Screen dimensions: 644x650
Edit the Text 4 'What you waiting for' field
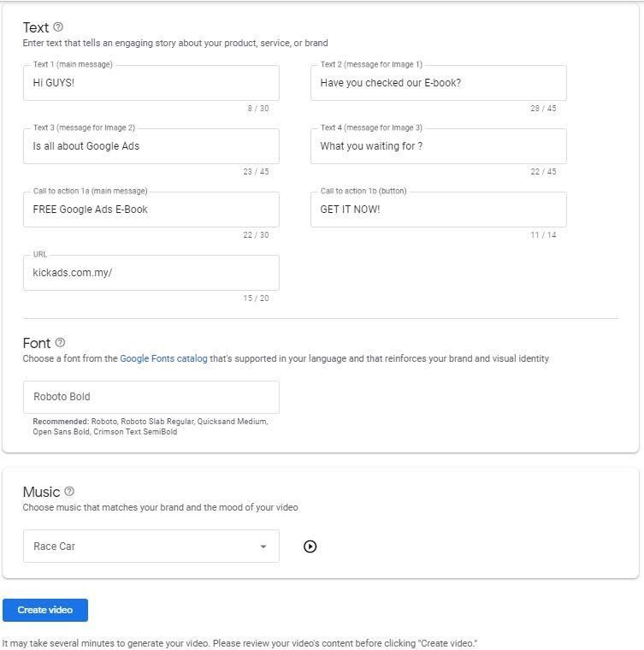439,146
